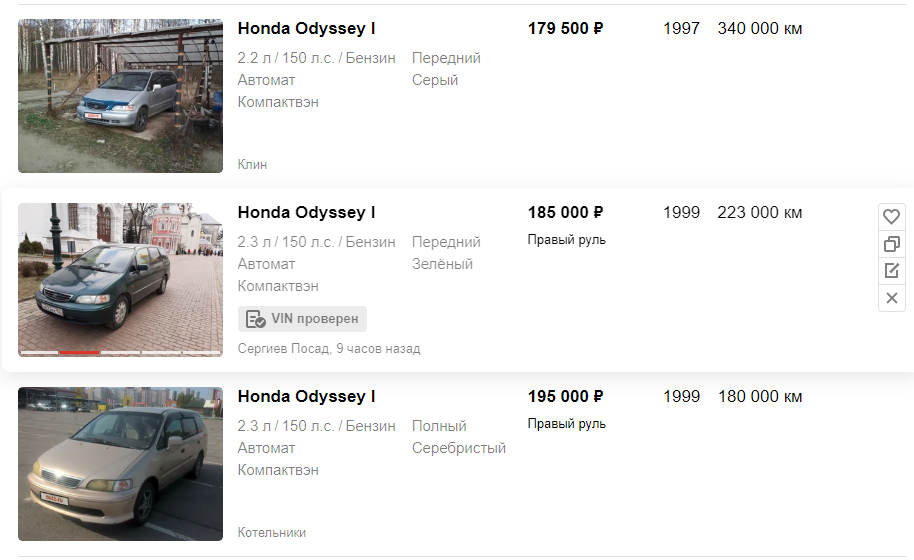The width and height of the screenshot is (914, 560).
Task: Click the 185 000 ₽ price
Action: click(565, 213)
